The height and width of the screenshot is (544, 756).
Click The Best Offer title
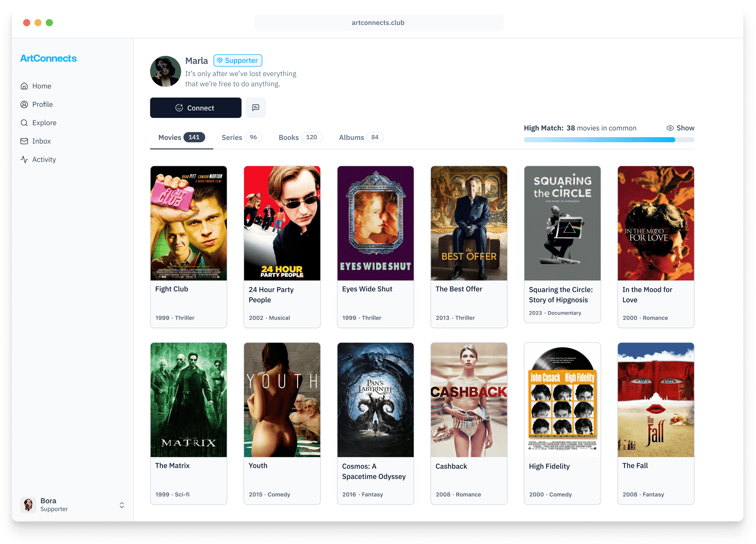pyautogui.click(x=459, y=289)
